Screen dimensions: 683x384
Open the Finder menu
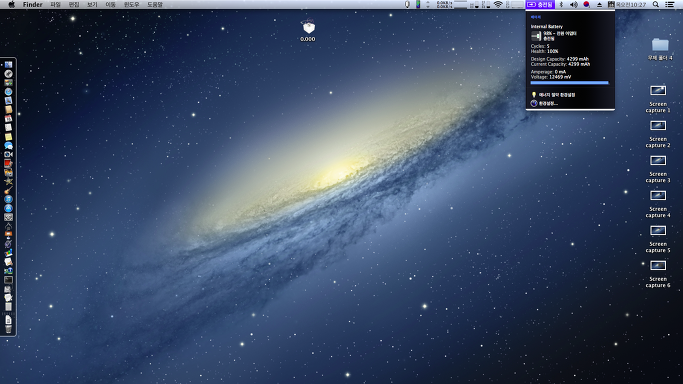click(33, 4)
